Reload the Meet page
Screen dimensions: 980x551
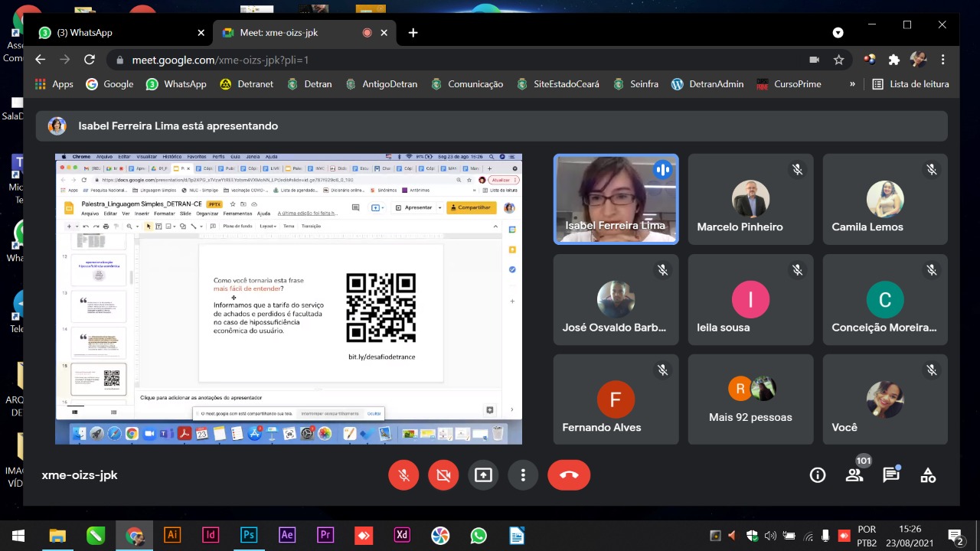(x=90, y=60)
